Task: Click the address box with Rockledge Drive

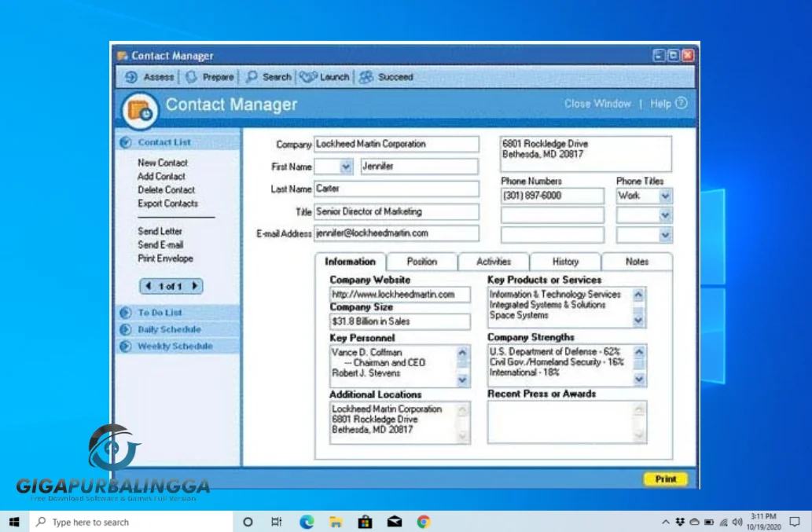Action: coord(586,154)
